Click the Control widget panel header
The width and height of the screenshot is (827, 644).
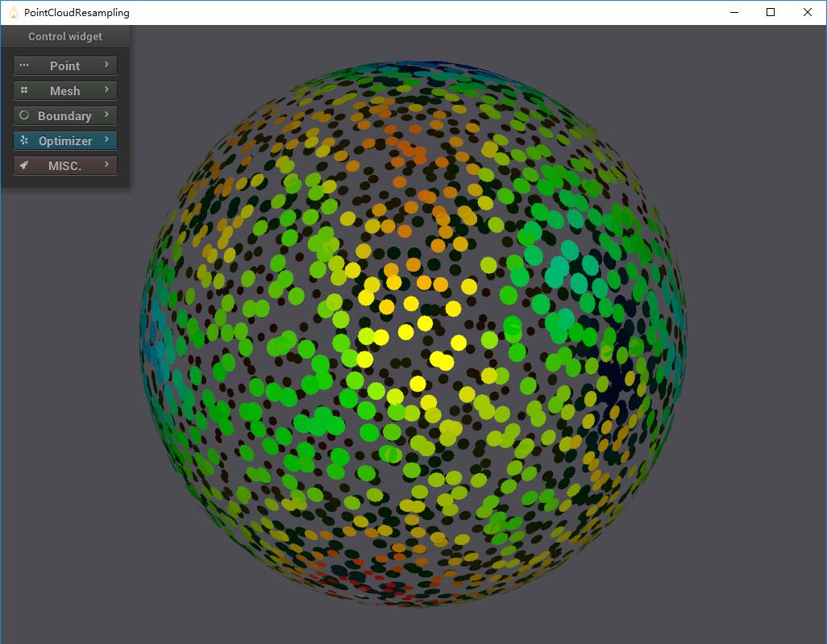[x=65, y=36]
